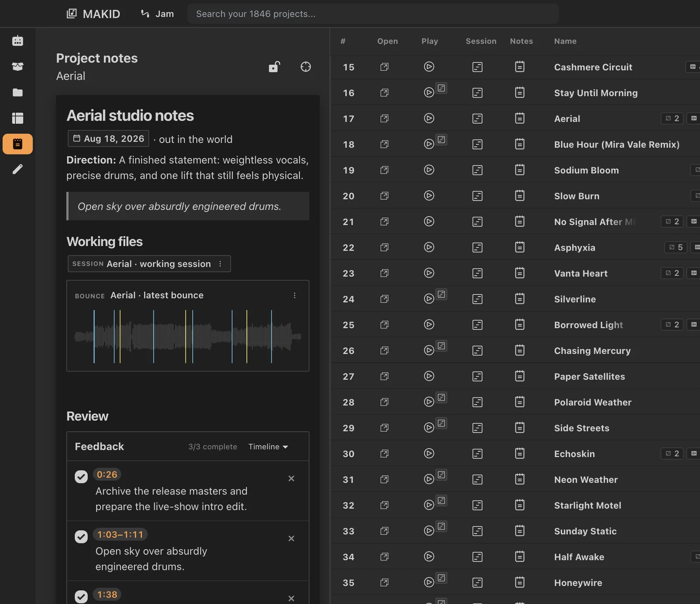This screenshot has width=700, height=604.
Task: Toggle the lock on Project notes
Action: (x=274, y=66)
